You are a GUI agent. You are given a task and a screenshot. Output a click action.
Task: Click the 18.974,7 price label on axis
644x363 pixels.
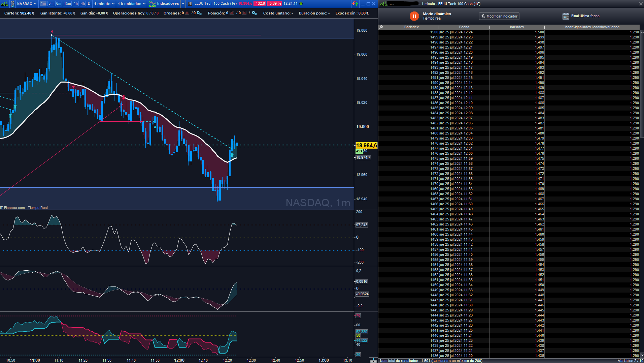[x=363, y=157]
